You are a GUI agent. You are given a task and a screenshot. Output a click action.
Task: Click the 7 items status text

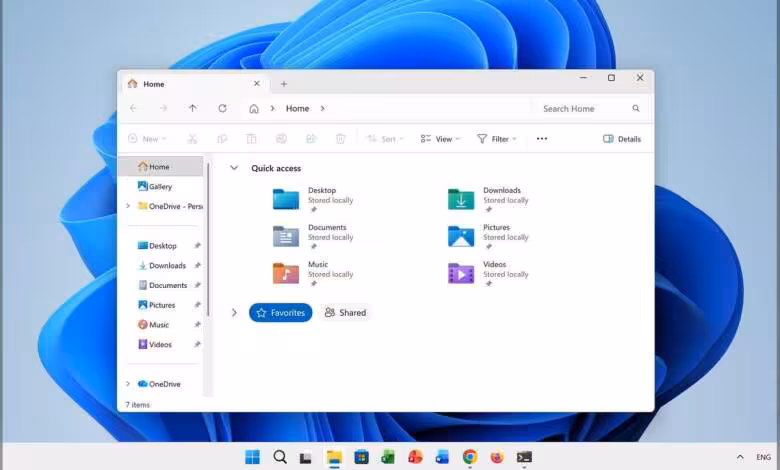(137, 405)
